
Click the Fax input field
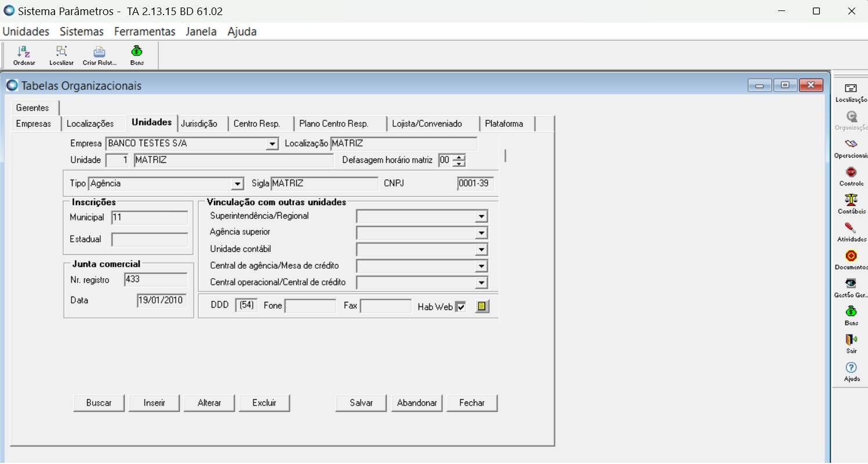click(x=386, y=306)
